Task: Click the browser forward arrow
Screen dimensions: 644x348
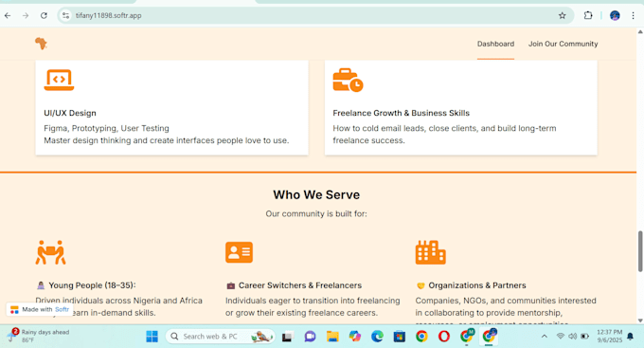Action: coord(26,15)
